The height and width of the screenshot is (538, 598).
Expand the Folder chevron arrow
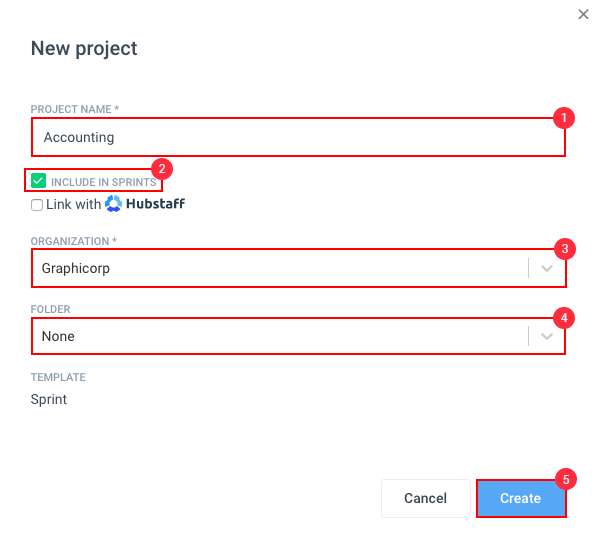547,336
